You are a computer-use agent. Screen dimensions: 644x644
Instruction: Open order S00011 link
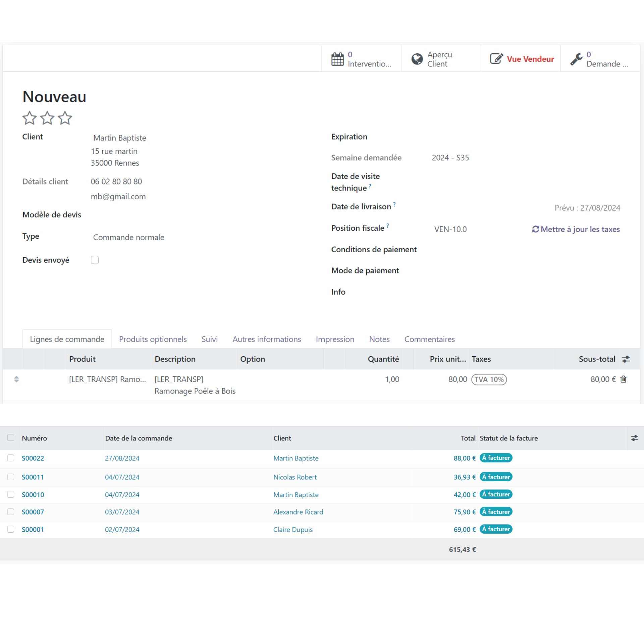click(33, 477)
